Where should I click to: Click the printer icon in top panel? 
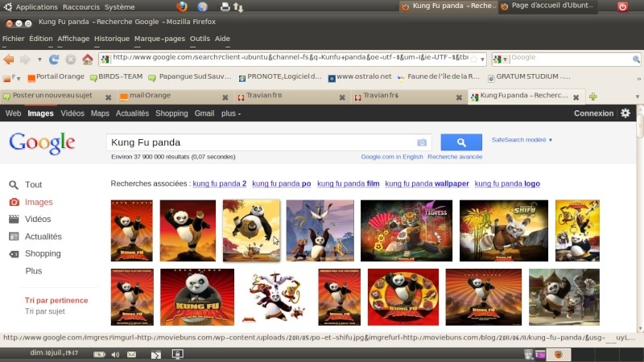225,6
